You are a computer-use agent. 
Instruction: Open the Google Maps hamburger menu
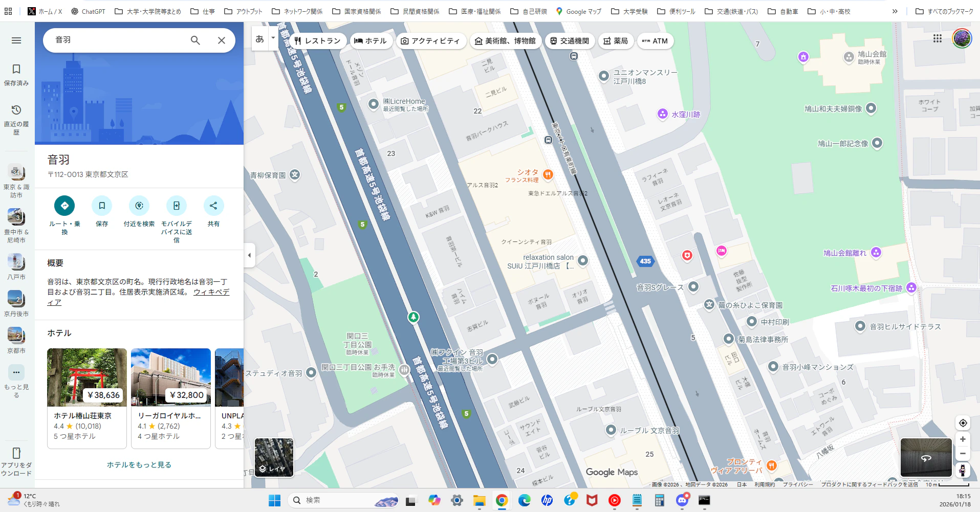[x=16, y=40]
